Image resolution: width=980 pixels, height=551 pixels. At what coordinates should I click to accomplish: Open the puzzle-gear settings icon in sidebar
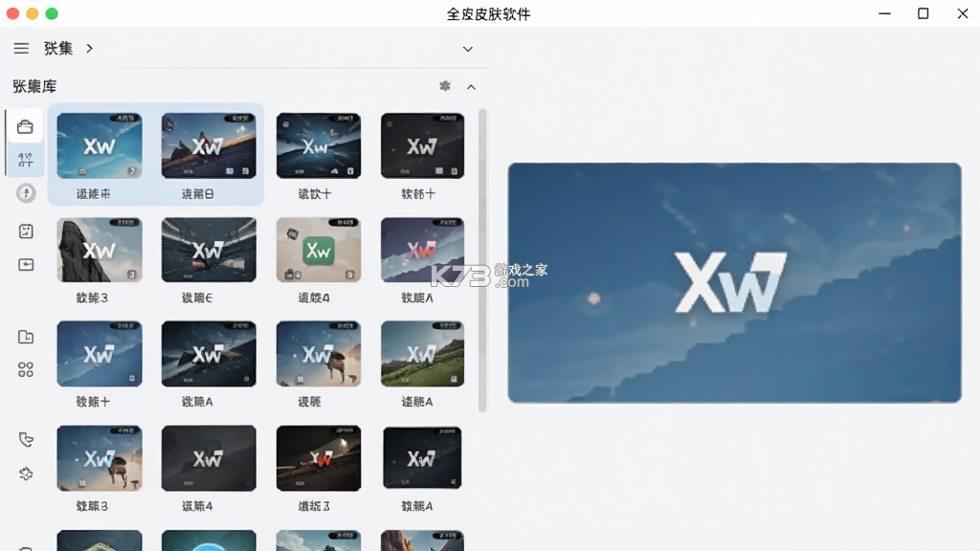tap(26, 474)
